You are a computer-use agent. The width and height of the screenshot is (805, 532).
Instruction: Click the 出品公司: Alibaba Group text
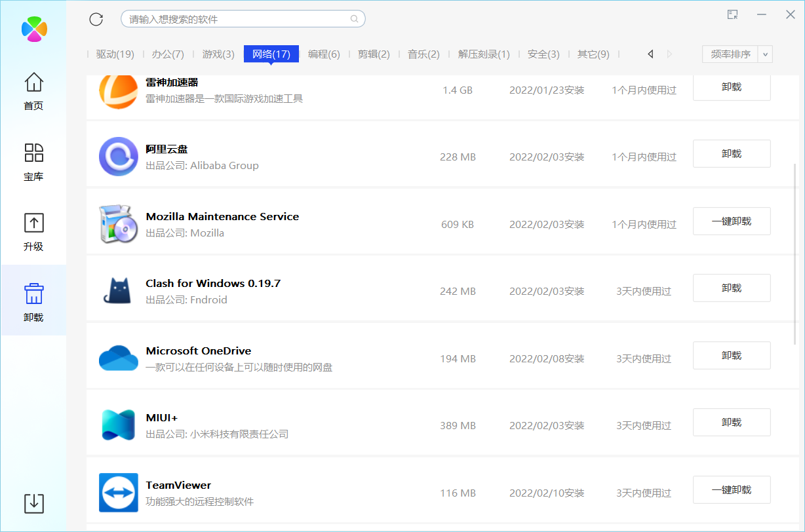point(202,165)
